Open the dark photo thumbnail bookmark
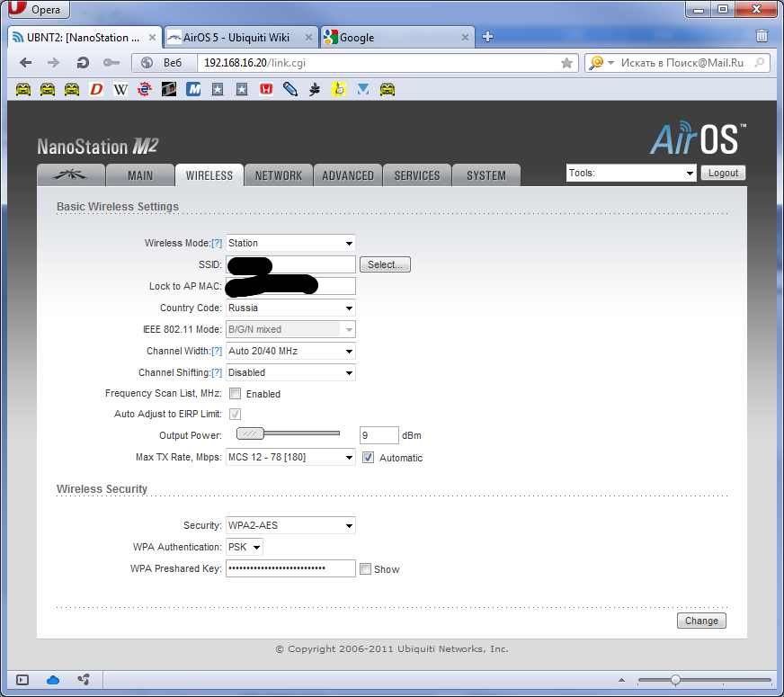Image resolution: width=784 pixels, height=697 pixels. point(169,90)
